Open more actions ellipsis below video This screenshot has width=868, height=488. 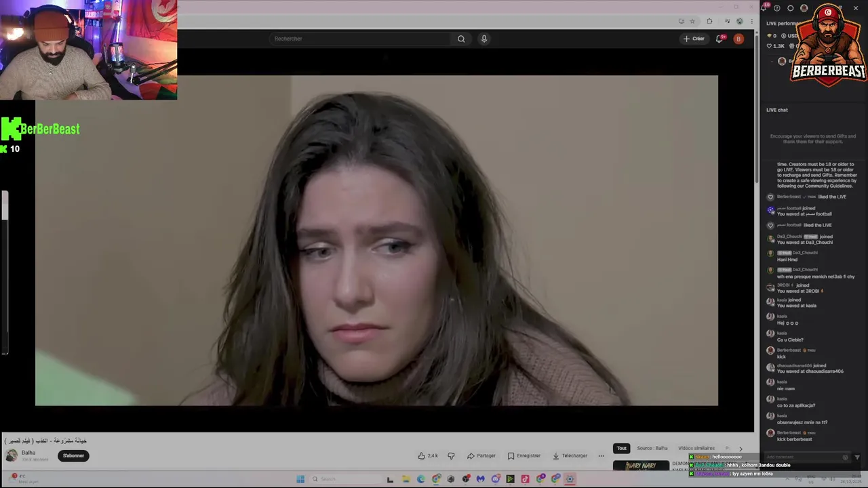click(601, 455)
